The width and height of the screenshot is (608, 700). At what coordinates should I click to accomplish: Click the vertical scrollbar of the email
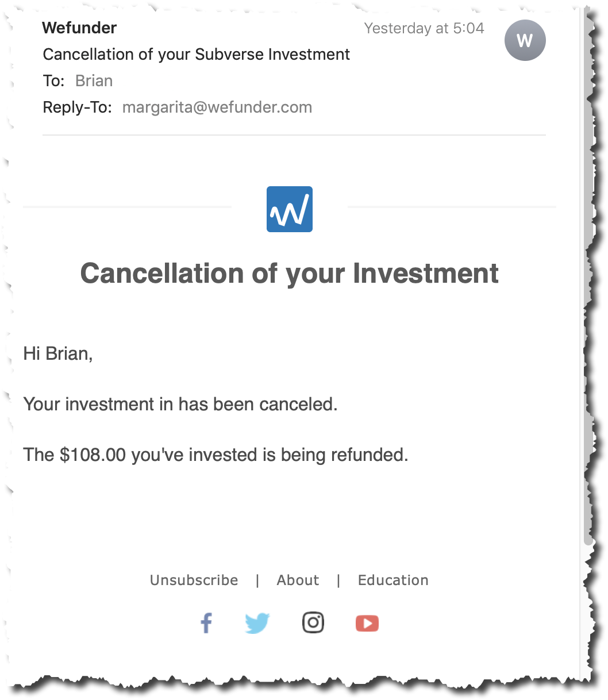(587, 287)
